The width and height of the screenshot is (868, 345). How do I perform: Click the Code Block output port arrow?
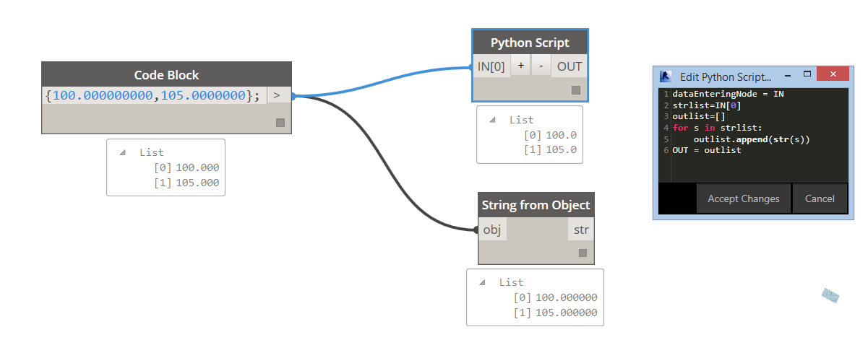(278, 95)
